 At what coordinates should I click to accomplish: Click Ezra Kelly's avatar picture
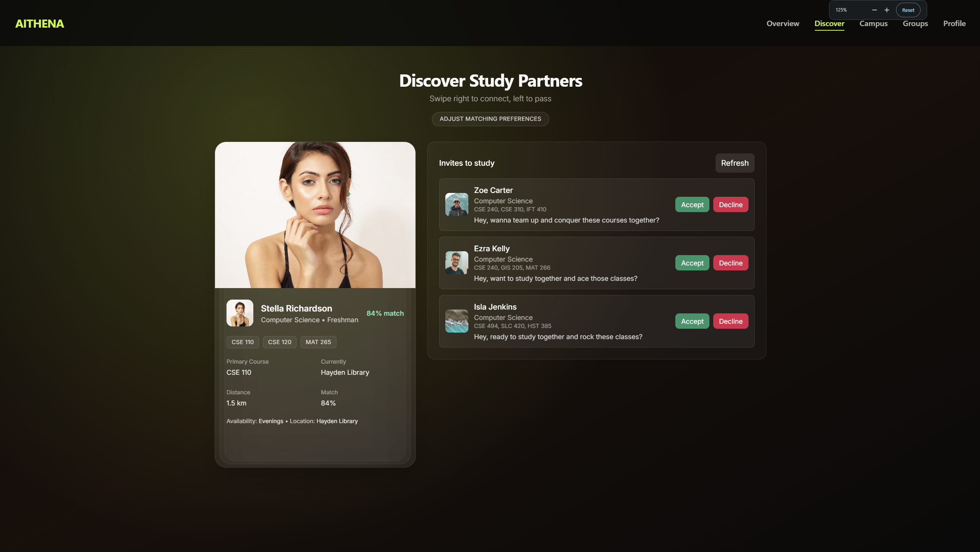coord(456,263)
